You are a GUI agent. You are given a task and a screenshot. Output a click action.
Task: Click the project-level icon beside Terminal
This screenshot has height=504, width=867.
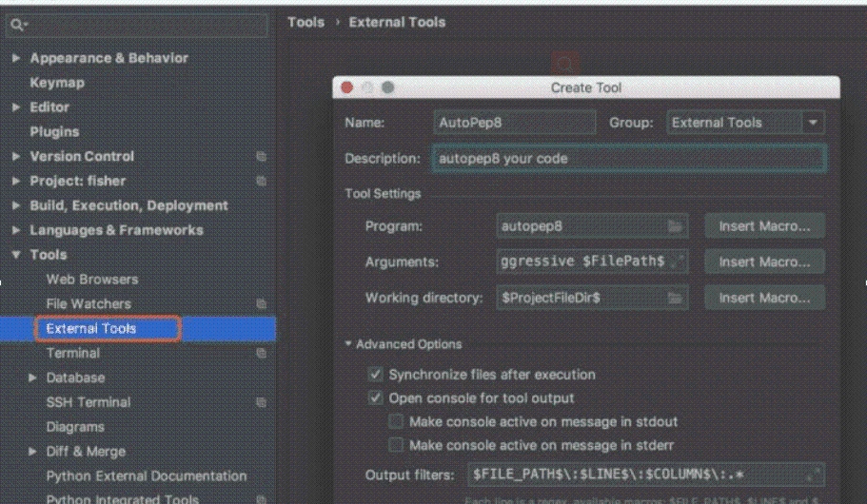coord(261,354)
